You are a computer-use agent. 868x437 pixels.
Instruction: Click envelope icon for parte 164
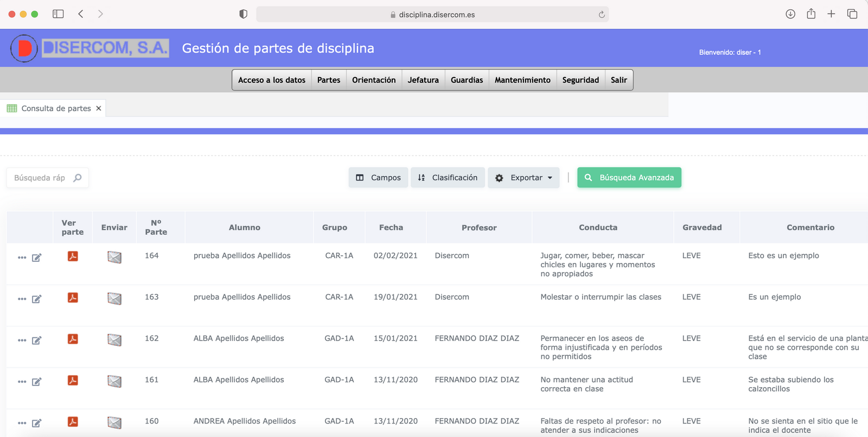point(114,257)
